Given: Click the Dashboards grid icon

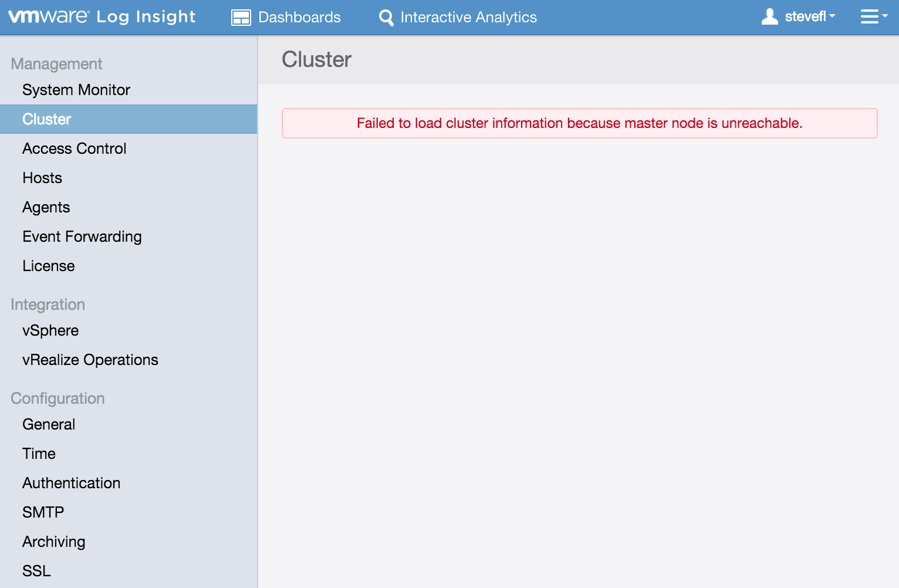Looking at the screenshot, I should 241,18.
